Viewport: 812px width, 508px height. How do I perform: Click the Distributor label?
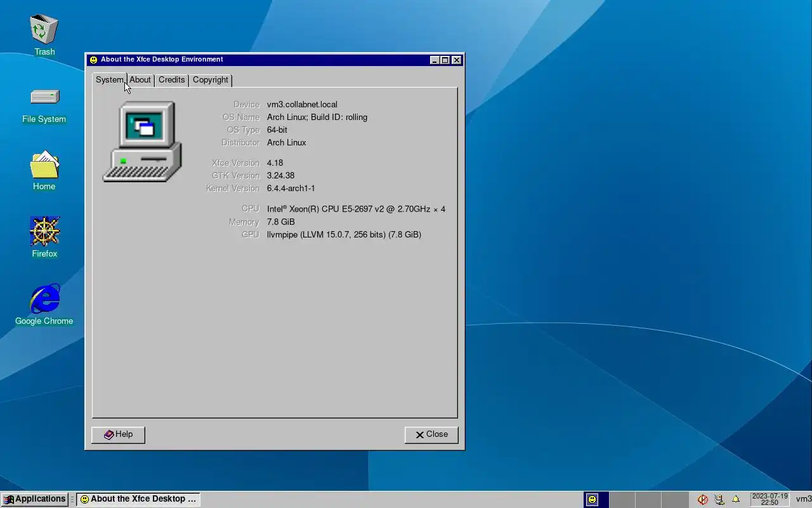240,142
